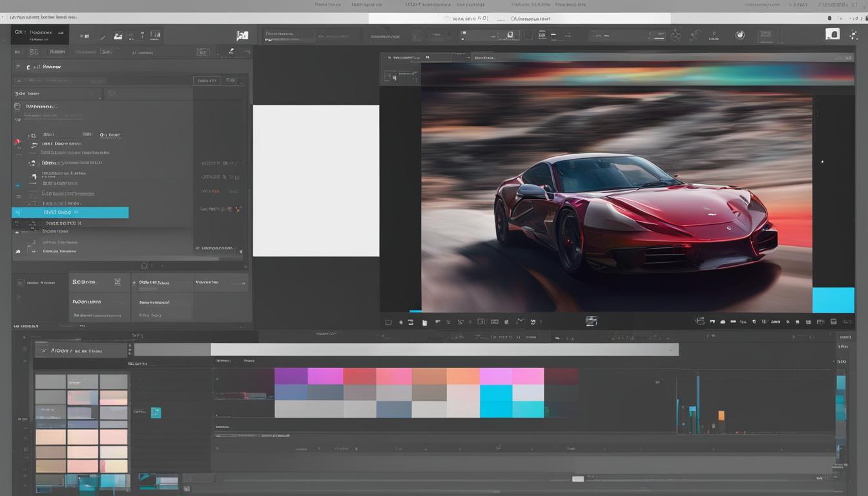Click the light gray bar above the timeline clips
Screen dimensions: 868x496
click(x=444, y=349)
